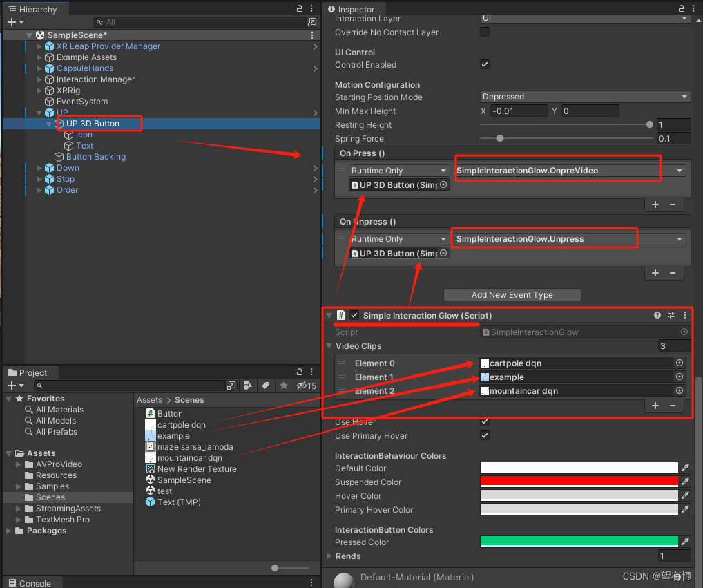Image resolution: width=703 pixels, height=588 pixels.
Task: Open object picker for example element
Action: (680, 377)
